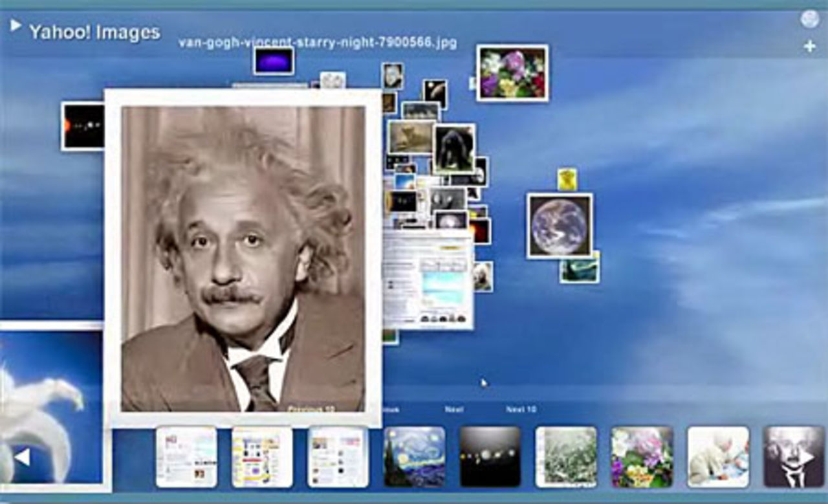Click the round globe icon top right
Screen dimensions: 828x504
(x=809, y=19)
